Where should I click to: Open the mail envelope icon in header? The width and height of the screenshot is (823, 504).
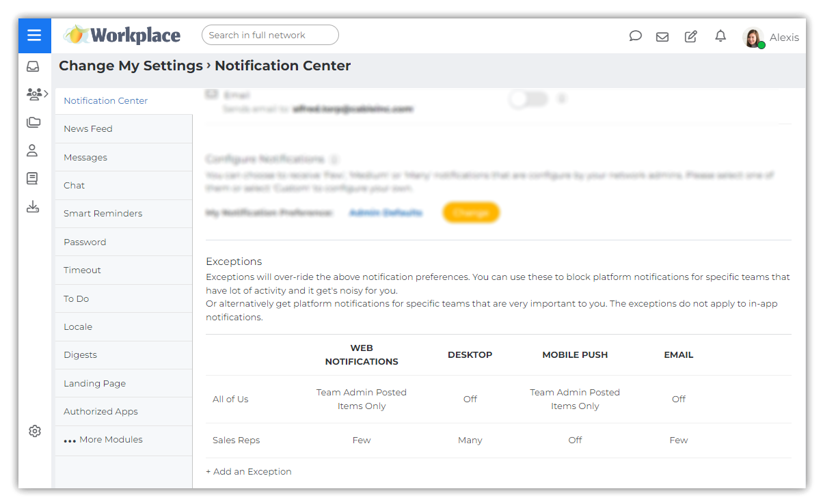pos(662,37)
